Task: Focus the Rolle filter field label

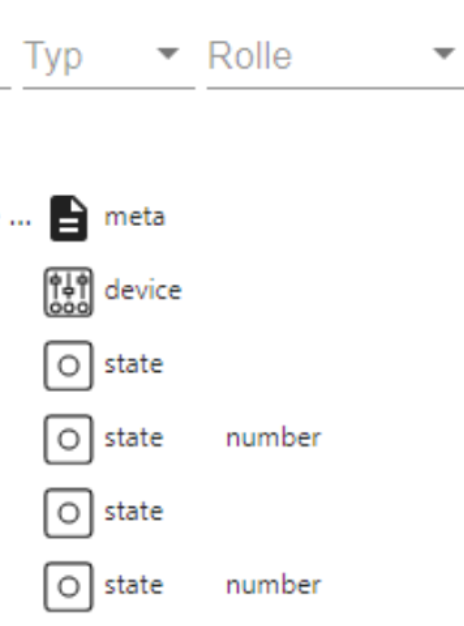Action: pos(250,55)
